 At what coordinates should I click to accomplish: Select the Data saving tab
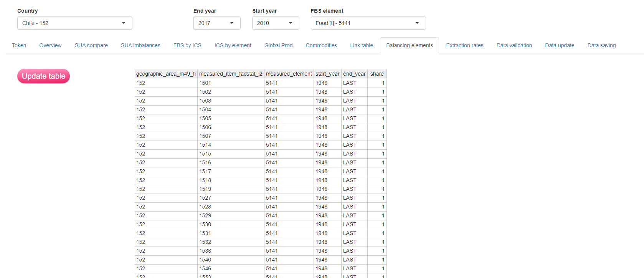(601, 45)
